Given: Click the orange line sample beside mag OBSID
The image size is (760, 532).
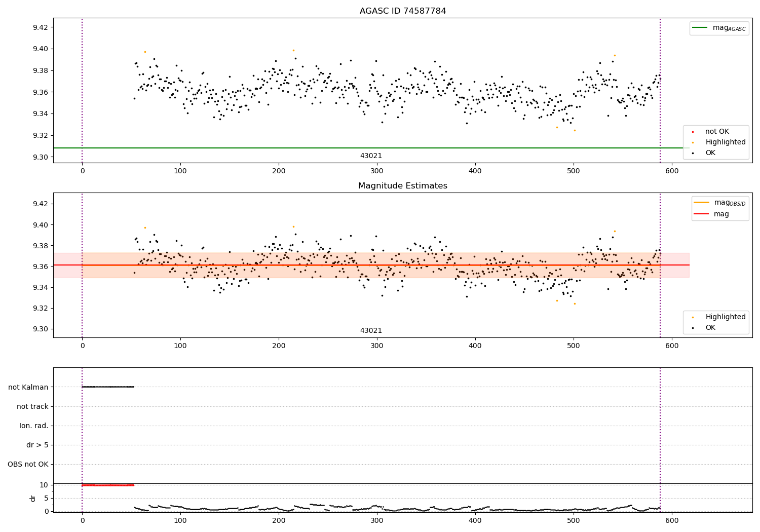Looking at the screenshot, I should coord(701,203).
